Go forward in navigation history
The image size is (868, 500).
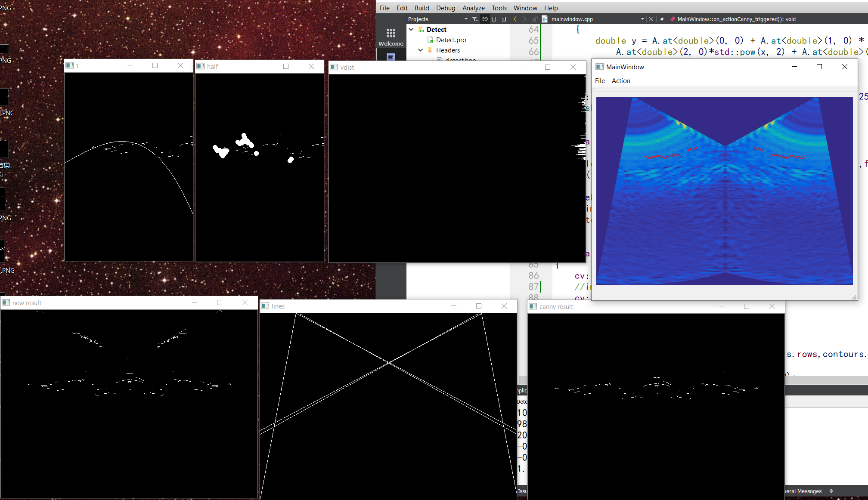click(524, 19)
